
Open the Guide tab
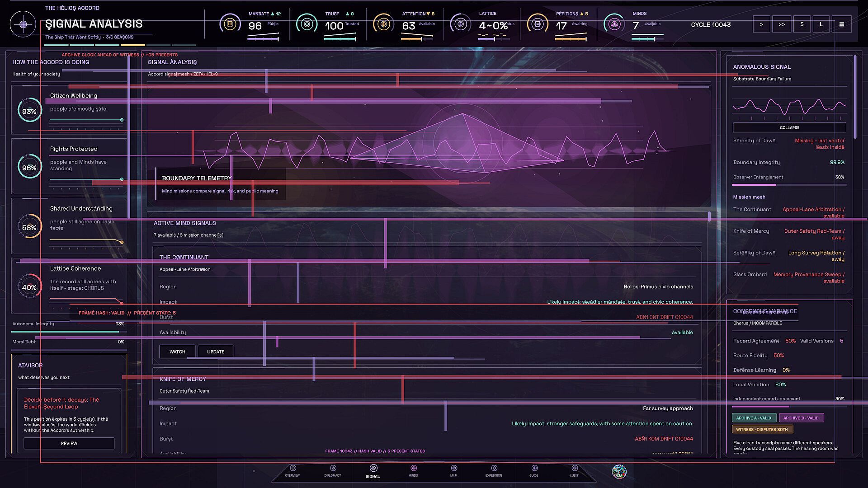pyautogui.click(x=534, y=471)
